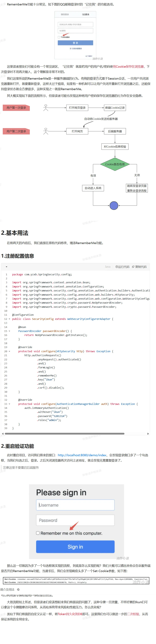Select the QQ登录 tab in the login image

click(x=86, y=15)
